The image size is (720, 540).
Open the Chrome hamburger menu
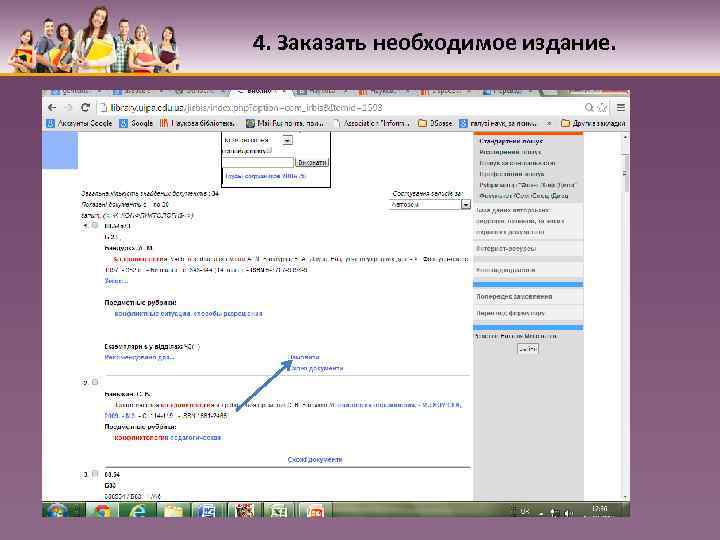(621, 107)
